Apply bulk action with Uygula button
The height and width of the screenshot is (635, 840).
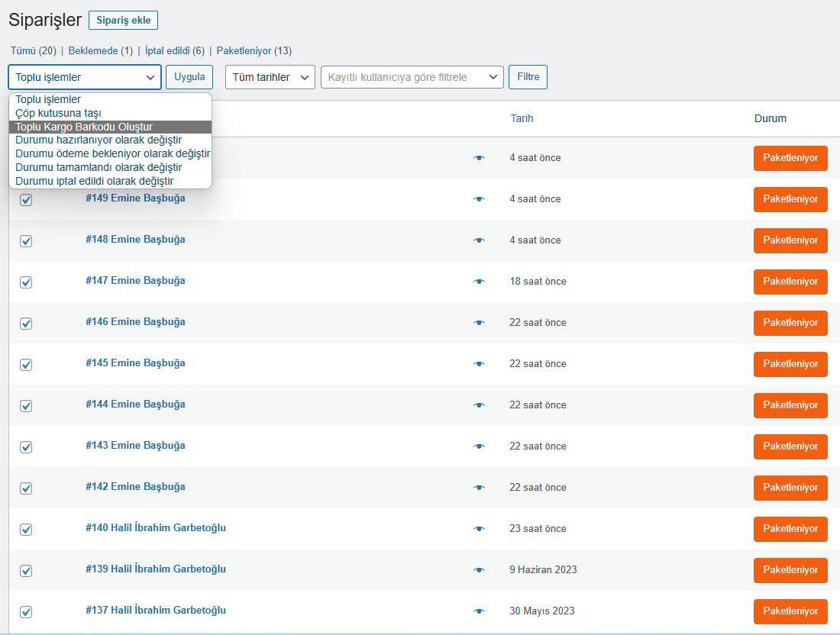point(189,76)
